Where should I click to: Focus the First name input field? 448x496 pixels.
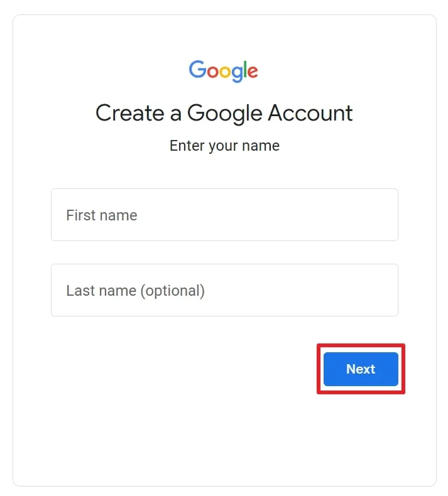224,215
